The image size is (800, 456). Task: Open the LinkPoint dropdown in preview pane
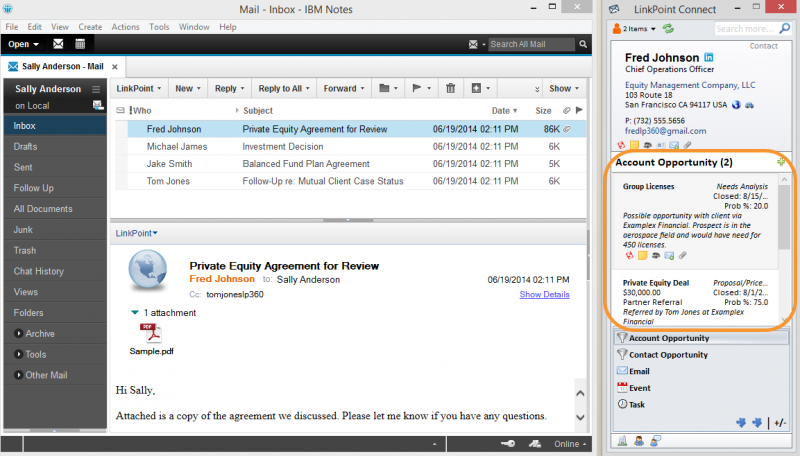[x=136, y=233]
